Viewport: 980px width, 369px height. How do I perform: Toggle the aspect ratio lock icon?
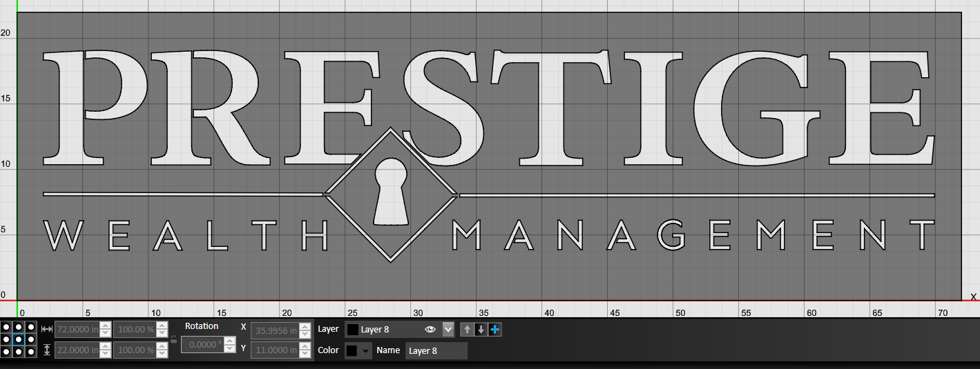(173, 339)
